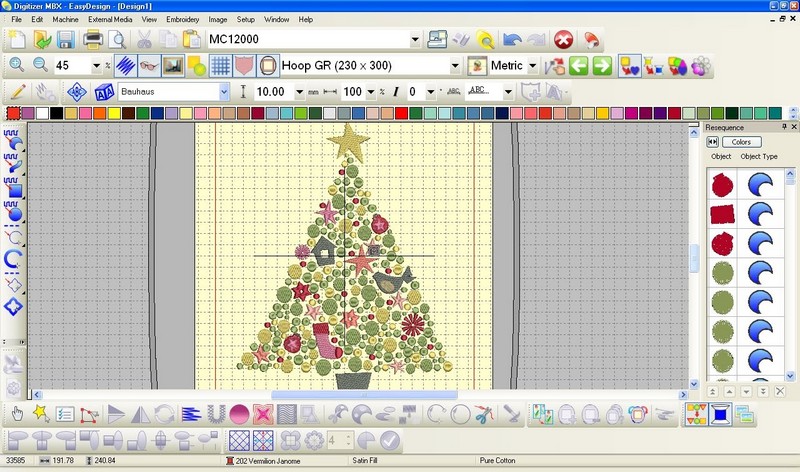Click the zoom percentage field showing 45
800x472 pixels.
click(x=71, y=66)
